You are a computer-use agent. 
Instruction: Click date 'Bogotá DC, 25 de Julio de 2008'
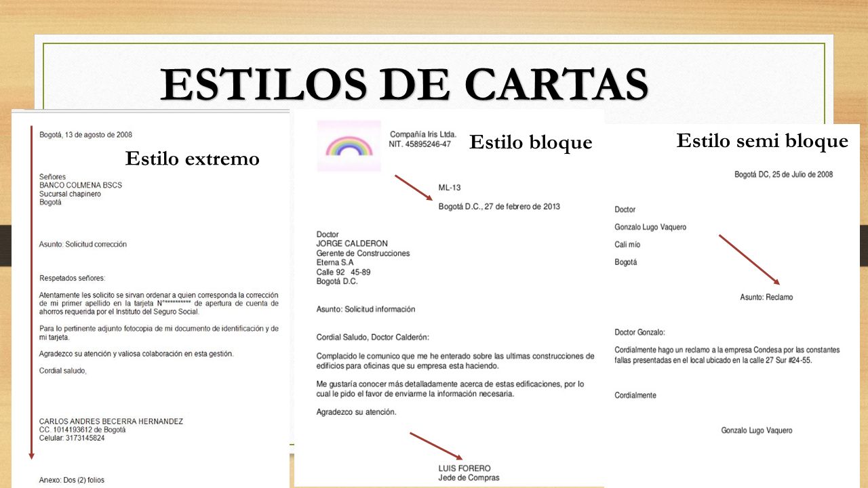pos(783,175)
